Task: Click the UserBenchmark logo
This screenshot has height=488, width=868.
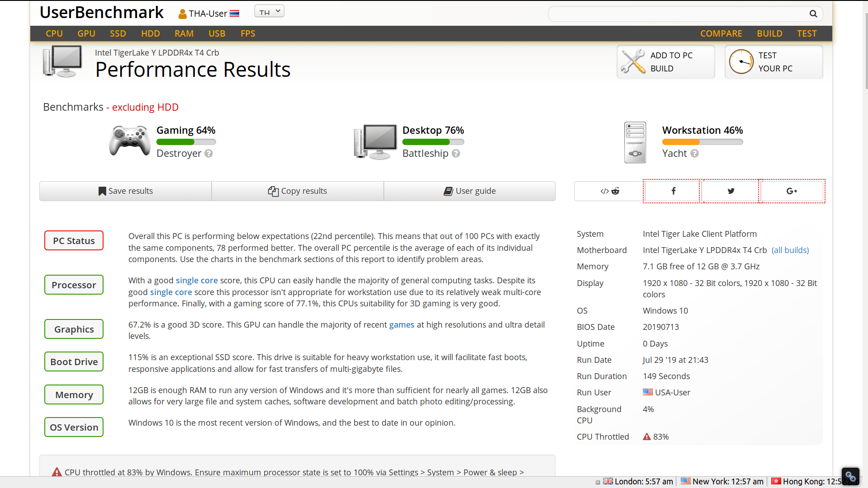Action: (101, 12)
